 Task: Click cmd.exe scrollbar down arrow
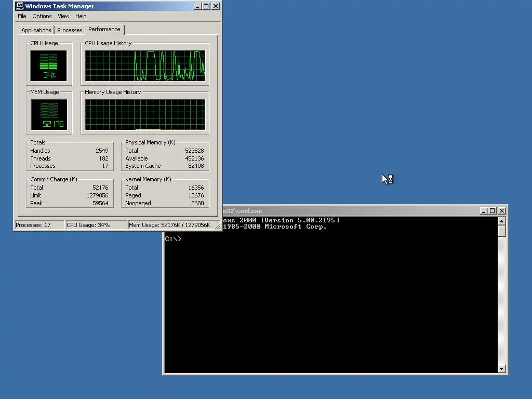[x=502, y=369]
